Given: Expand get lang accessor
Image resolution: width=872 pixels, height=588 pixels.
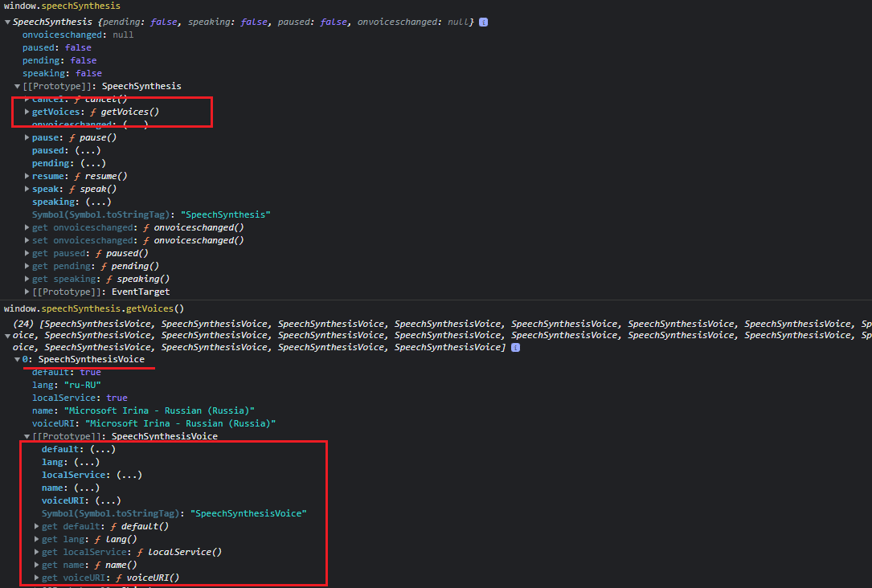Looking at the screenshot, I should 37,539.
